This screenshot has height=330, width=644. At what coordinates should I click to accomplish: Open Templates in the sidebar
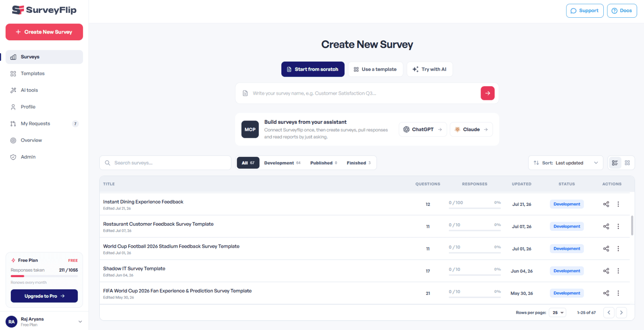click(x=44, y=74)
